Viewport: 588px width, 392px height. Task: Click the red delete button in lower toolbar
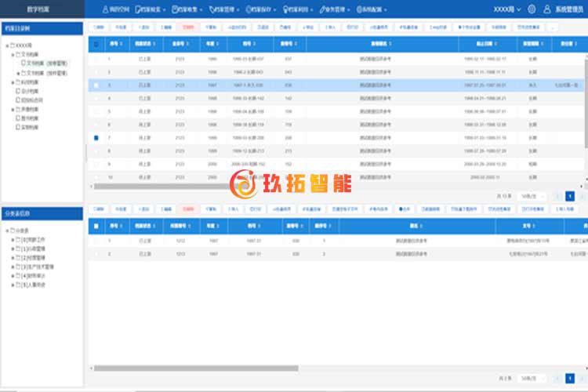188,209
